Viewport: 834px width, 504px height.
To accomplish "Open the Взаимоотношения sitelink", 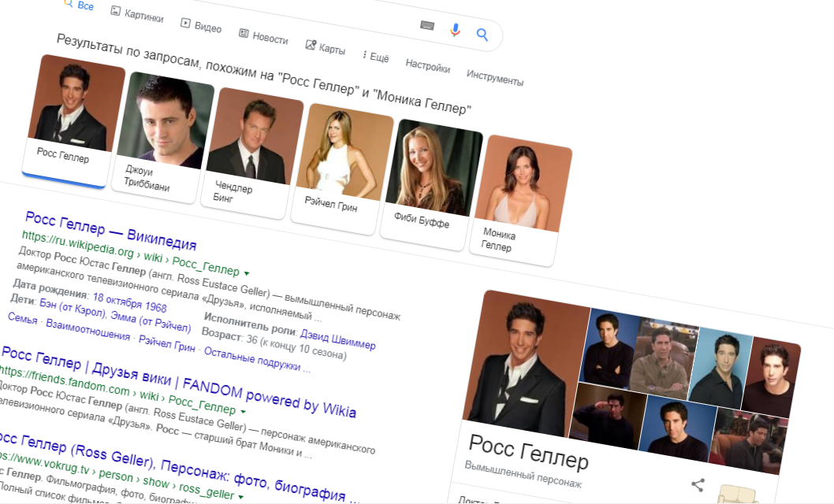I will [87, 335].
